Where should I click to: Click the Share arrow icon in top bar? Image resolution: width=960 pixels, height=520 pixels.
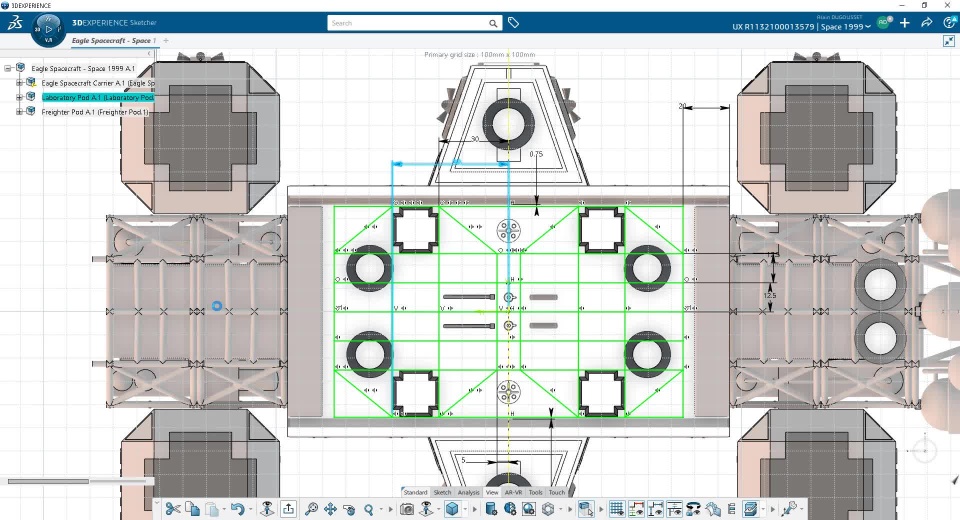tap(926, 23)
